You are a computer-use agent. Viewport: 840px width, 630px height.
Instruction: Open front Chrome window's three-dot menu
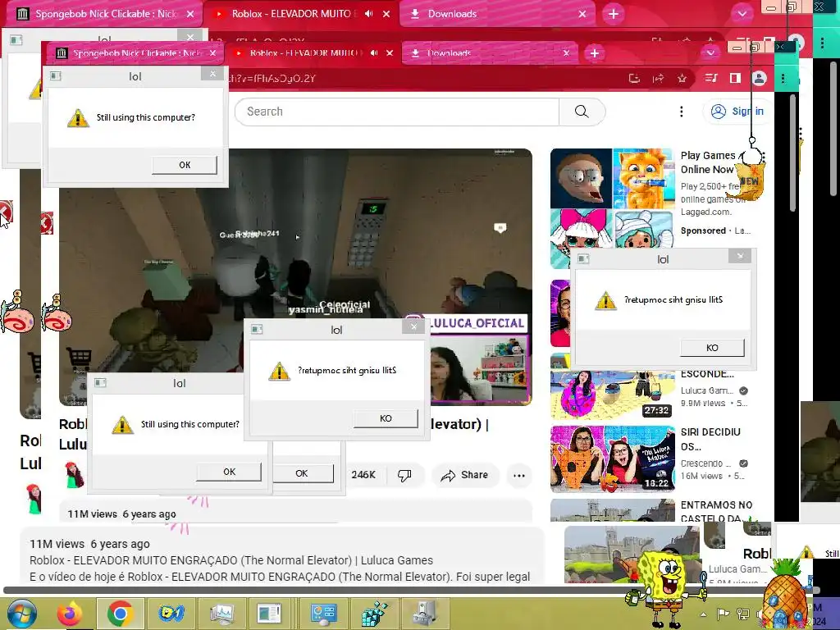point(783,79)
